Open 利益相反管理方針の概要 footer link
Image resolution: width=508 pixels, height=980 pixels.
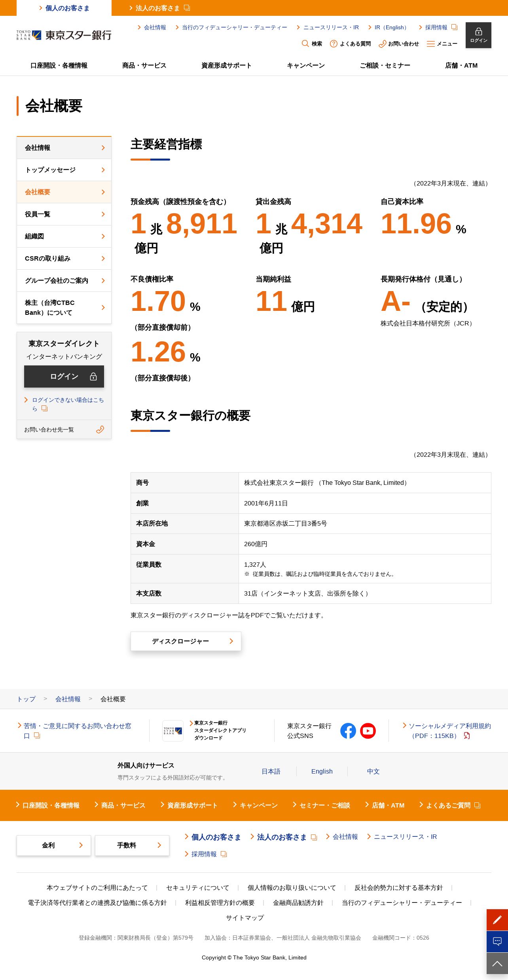[220, 903]
